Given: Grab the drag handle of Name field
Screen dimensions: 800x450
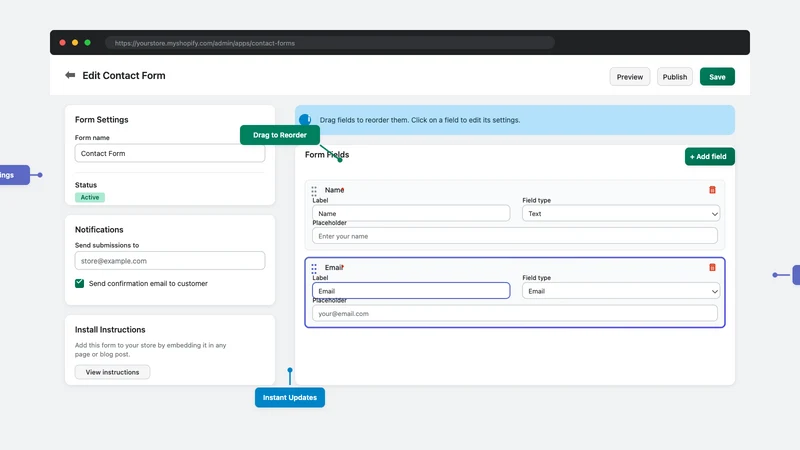Looking at the screenshot, I should [314, 191].
